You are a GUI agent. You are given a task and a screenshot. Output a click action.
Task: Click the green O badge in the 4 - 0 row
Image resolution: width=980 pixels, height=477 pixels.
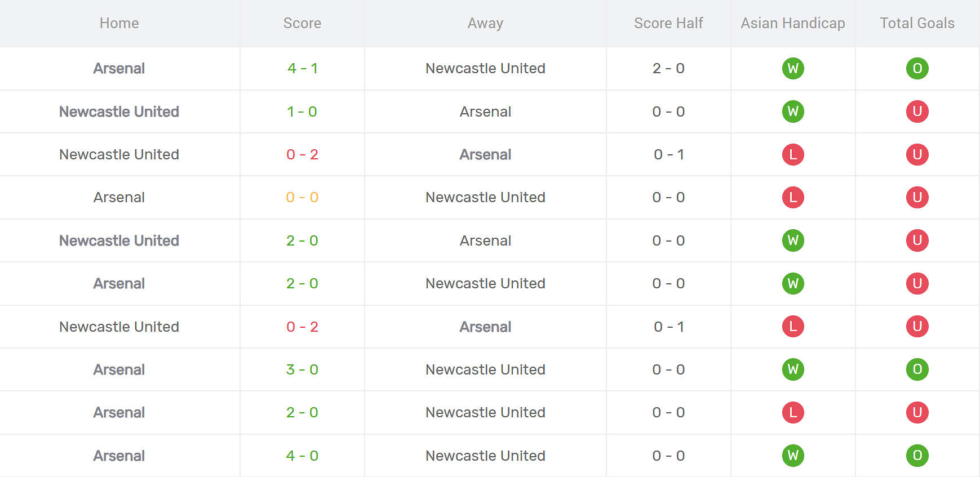click(917, 456)
